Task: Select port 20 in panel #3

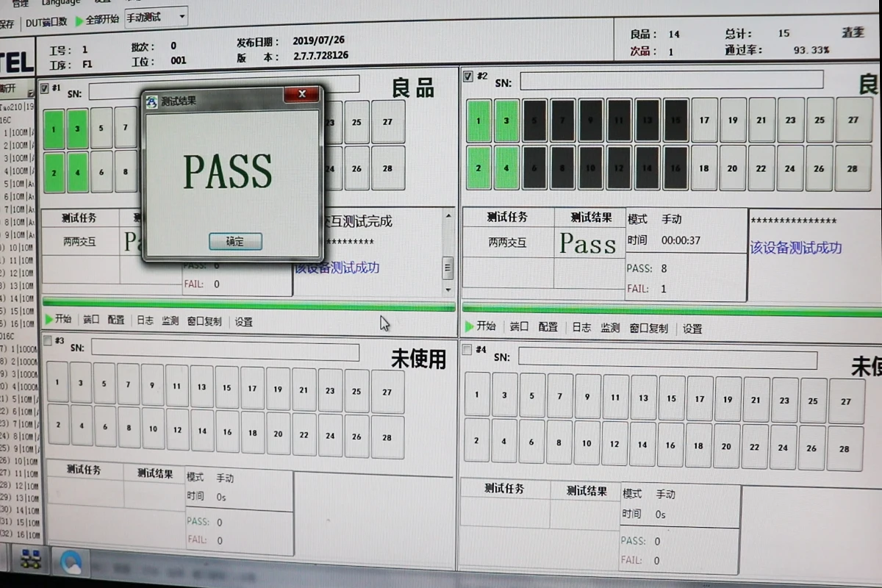Action: pyautogui.click(x=278, y=434)
